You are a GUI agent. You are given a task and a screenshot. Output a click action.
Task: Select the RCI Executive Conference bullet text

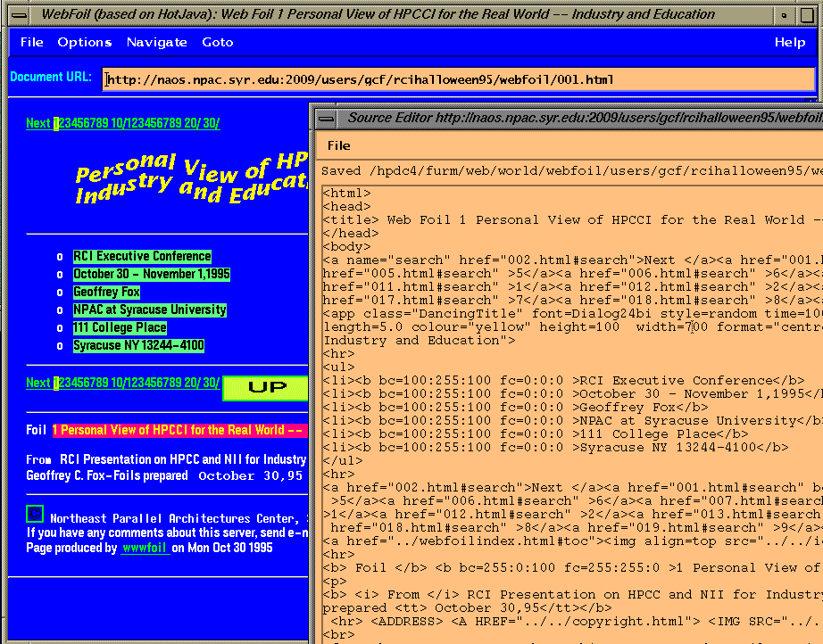tap(142, 256)
